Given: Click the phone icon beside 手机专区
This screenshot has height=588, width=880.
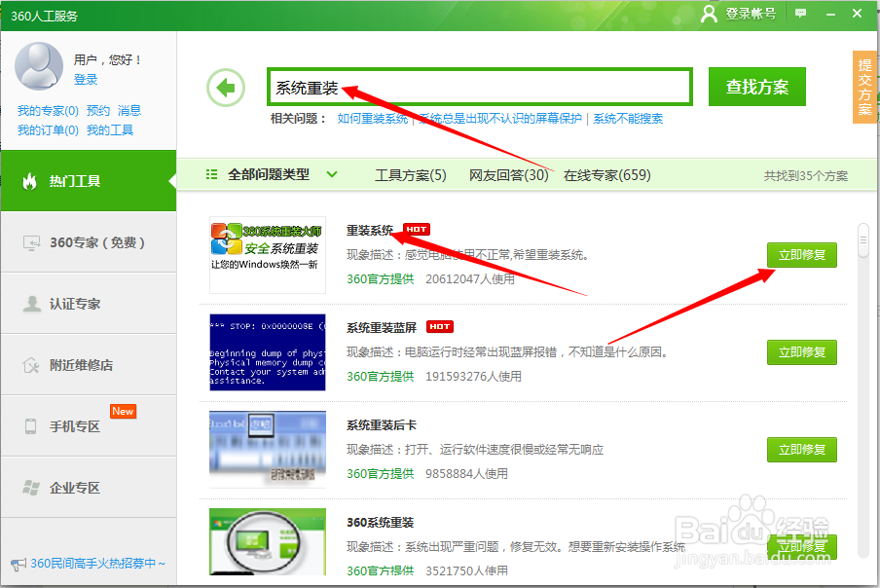Looking at the screenshot, I should tap(31, 426).
